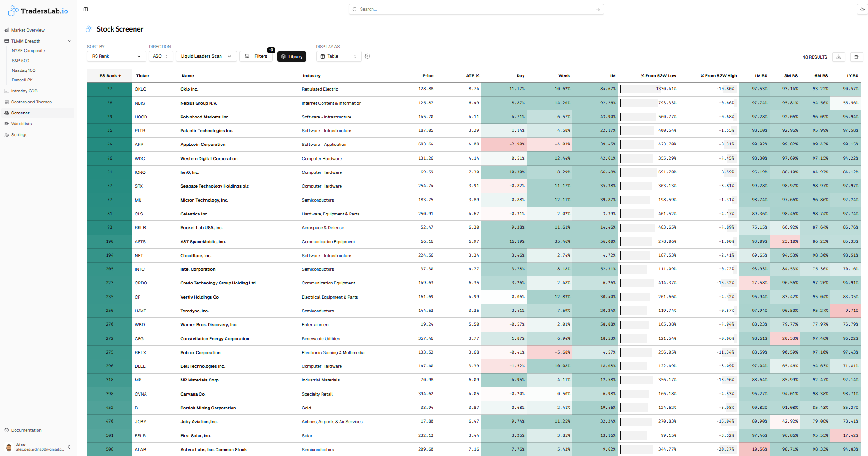Open the IONQ ticker link

tap(140, 172)
